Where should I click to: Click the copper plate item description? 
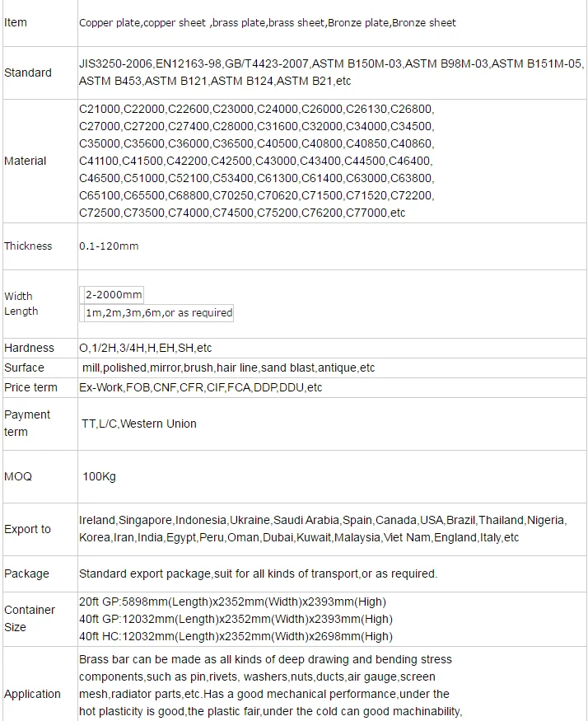coord(268,22)
